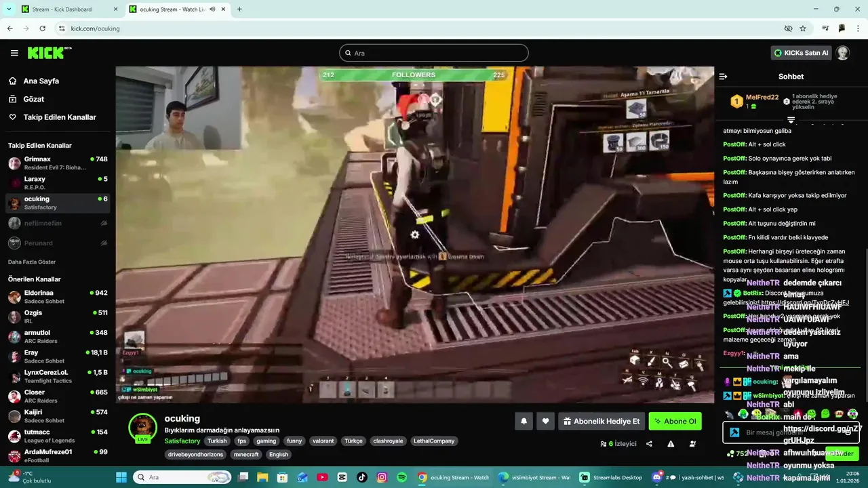Image resolution: width=868 pixels, height=488 pixels.
Task: Select the LethalCompany tag
Action: click(x=434, y=441)
